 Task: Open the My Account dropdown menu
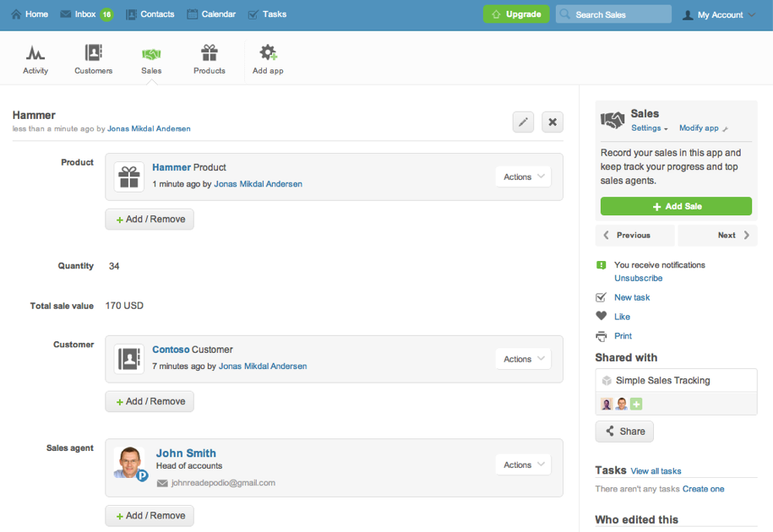tap(719, 14)
